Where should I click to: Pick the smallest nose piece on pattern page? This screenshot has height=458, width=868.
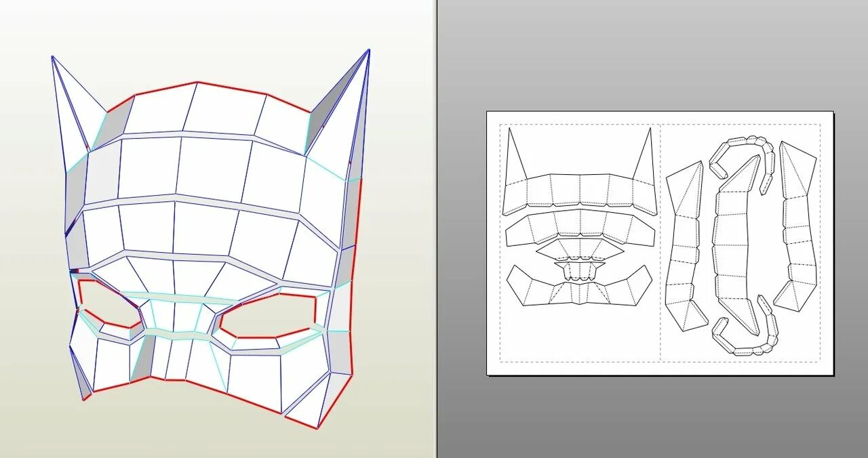point(578,271)
